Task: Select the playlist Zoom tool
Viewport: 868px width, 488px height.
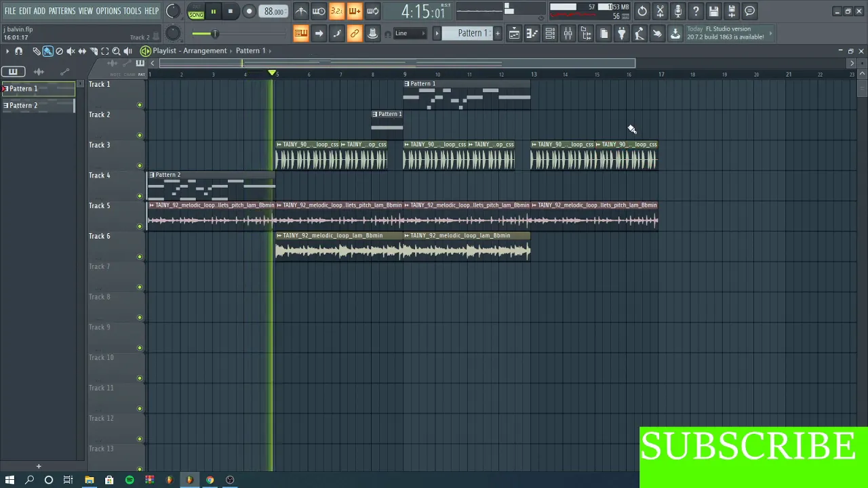Action: pyautogui.click(x=116, y=51)
